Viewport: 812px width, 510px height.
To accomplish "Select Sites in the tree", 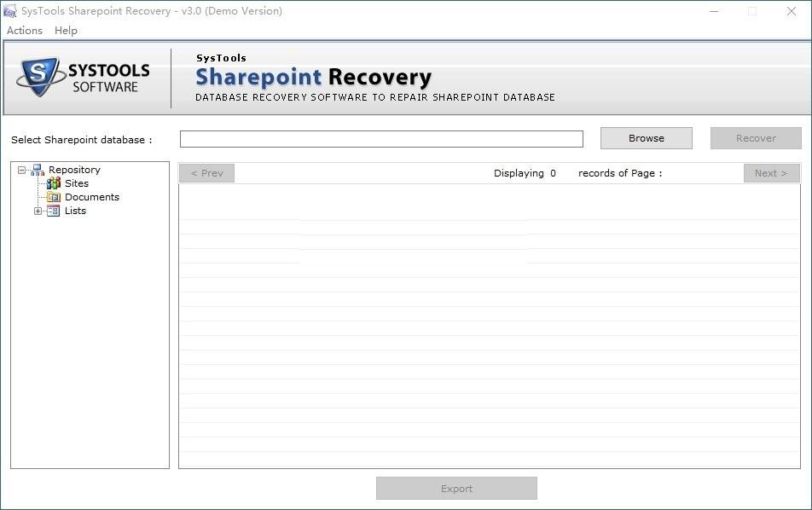I will [x=77, y=183].
